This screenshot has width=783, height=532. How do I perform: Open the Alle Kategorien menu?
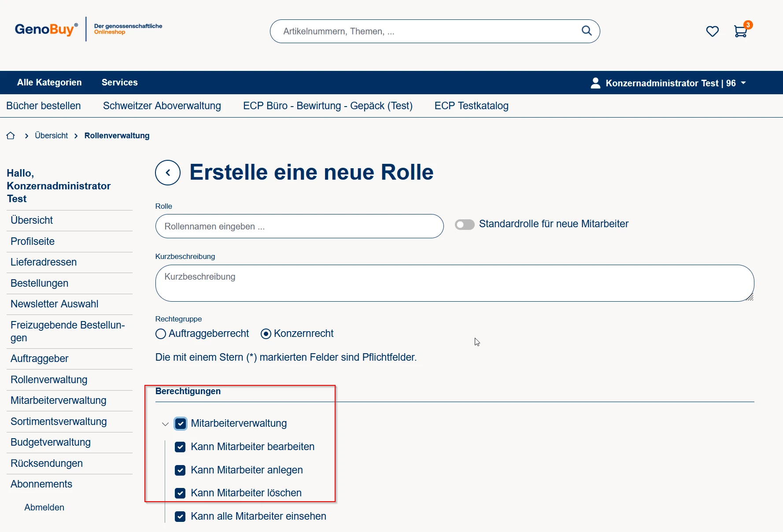[49, 82]
